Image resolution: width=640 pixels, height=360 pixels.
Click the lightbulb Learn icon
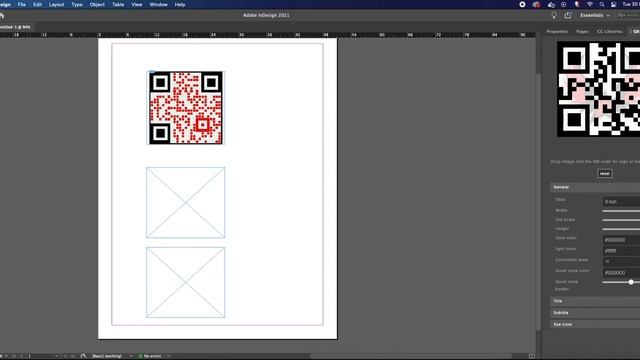pos(553,16)
